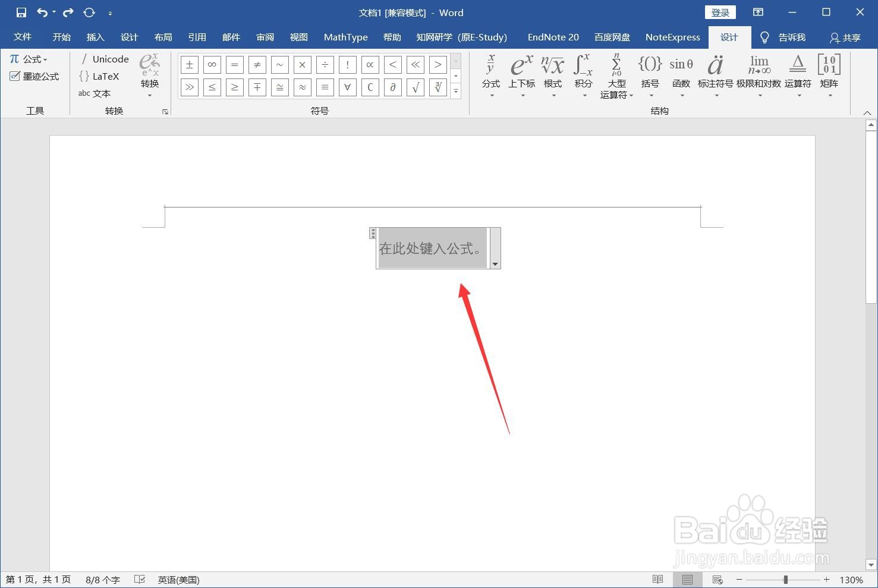Open Operator structure dropdown
This screenshot has height=588, width=878.
coord(798,76)
